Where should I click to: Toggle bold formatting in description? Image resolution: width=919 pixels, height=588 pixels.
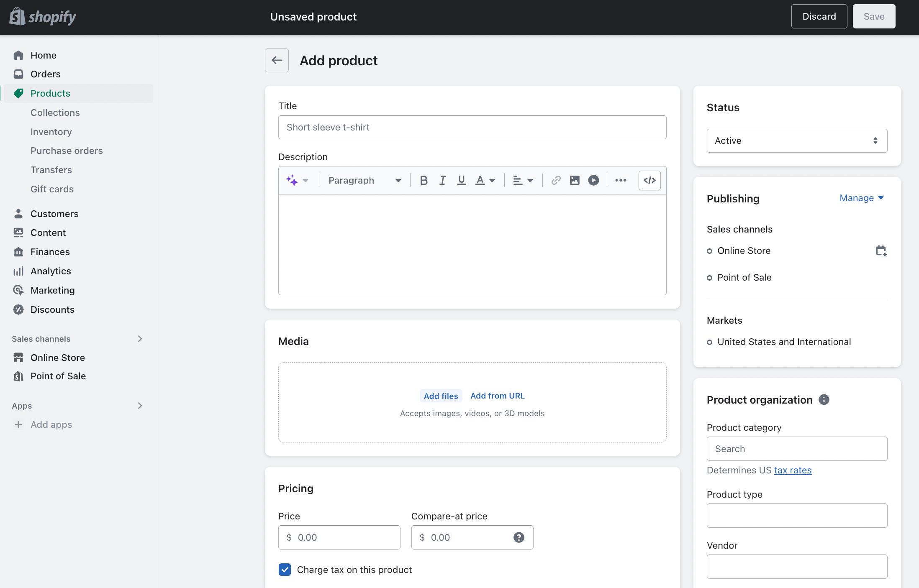[424, 180]
